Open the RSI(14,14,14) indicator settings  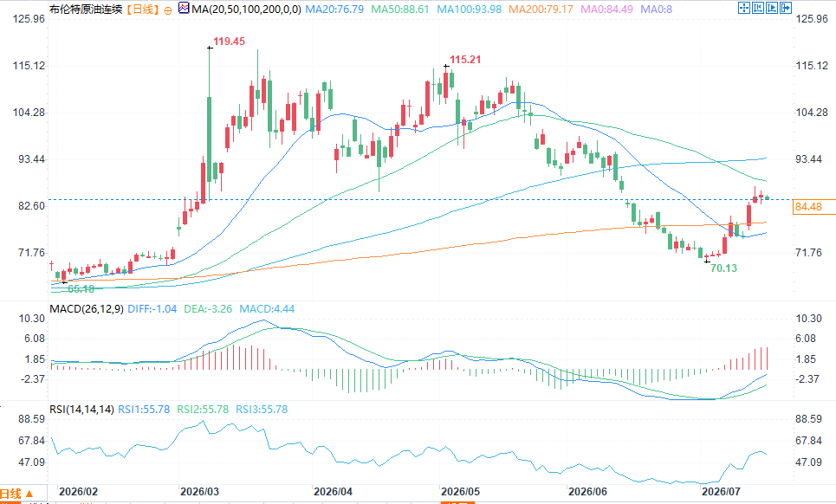coord(81,409)
